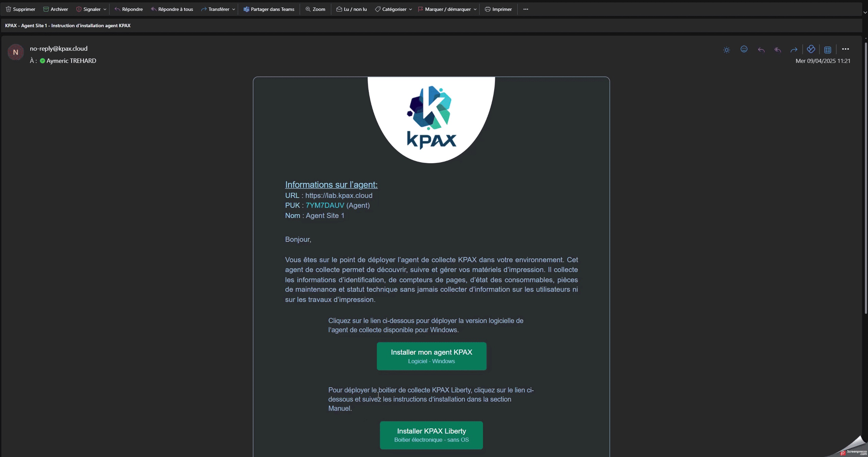Click the reply-all arrows in the message header
This screenshot has width=868, height=457.
click(778, 50)
